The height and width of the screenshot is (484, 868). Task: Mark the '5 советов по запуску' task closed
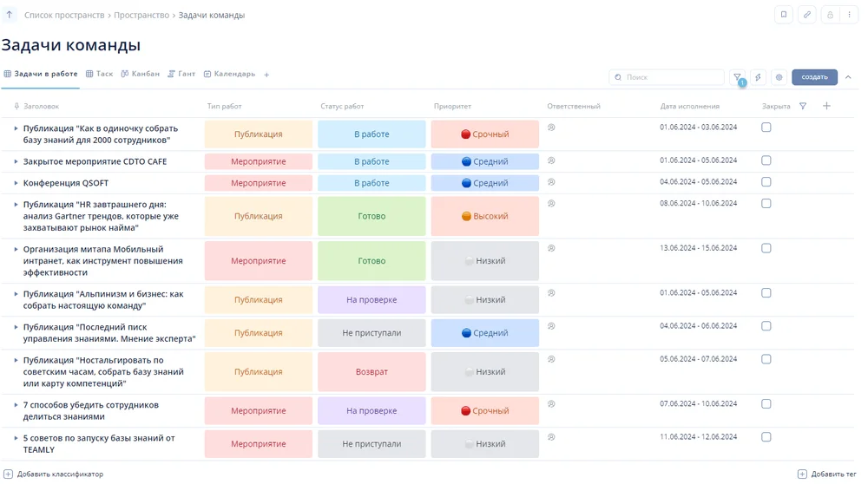(766, 438)
